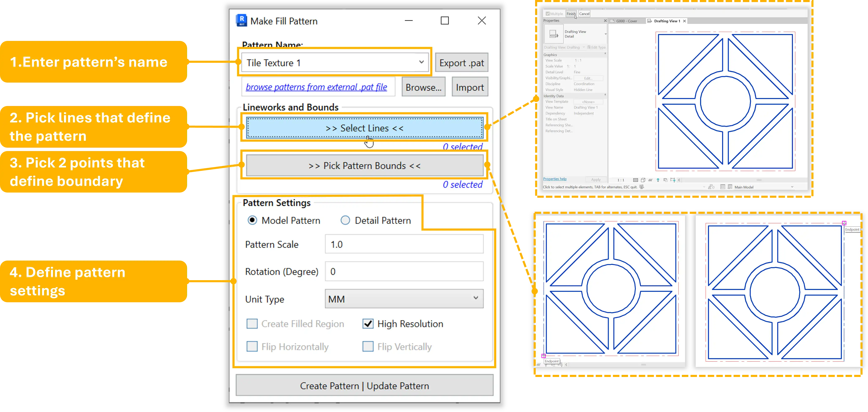Click the Reveal Hidden Elements lightbulb icon

click(658, 180)
